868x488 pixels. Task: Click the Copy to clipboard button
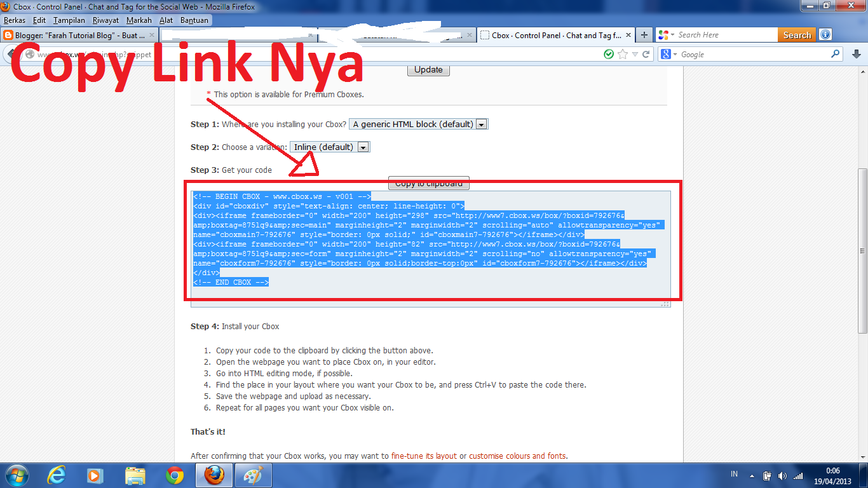click(428, 184)
